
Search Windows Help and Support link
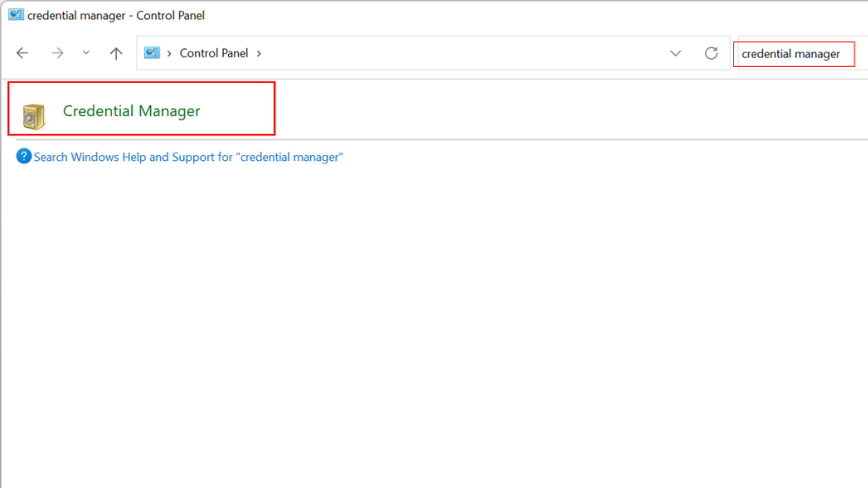pyautogui.click(x=188, y=157)
